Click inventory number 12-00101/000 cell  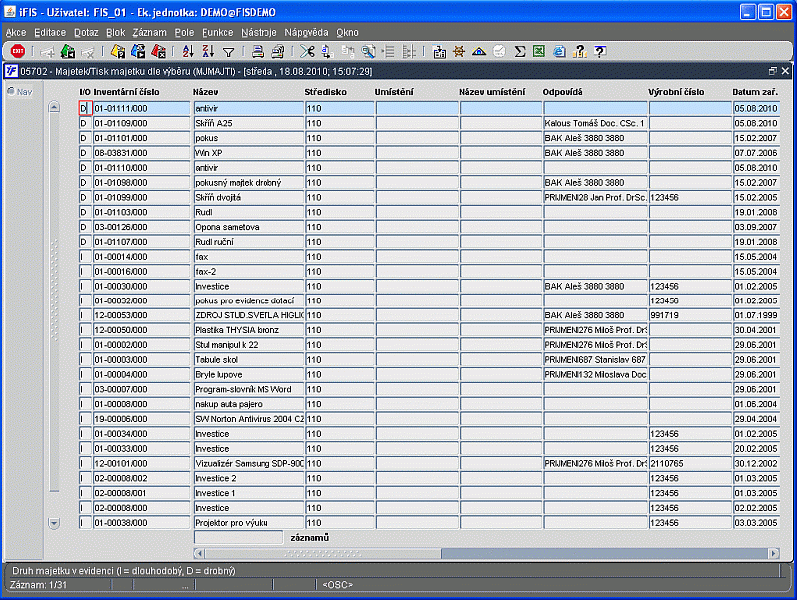[x=141, y=464]
